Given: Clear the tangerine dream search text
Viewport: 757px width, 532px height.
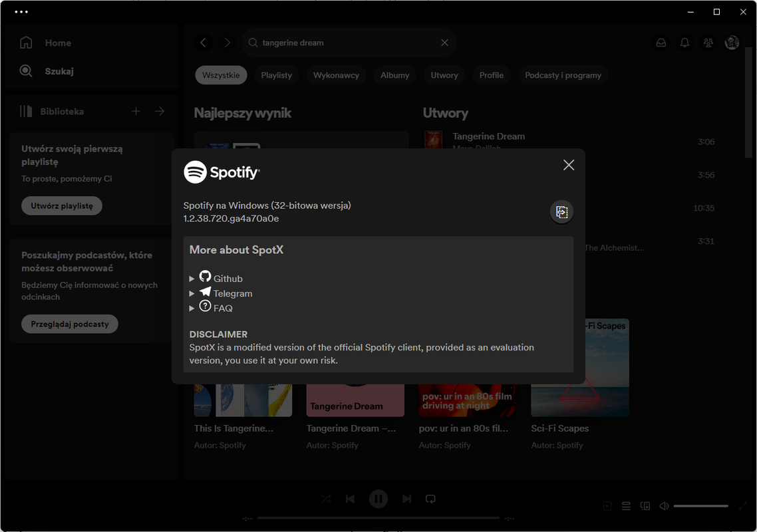Looking at the screenshot, I should tap(444, 43).
